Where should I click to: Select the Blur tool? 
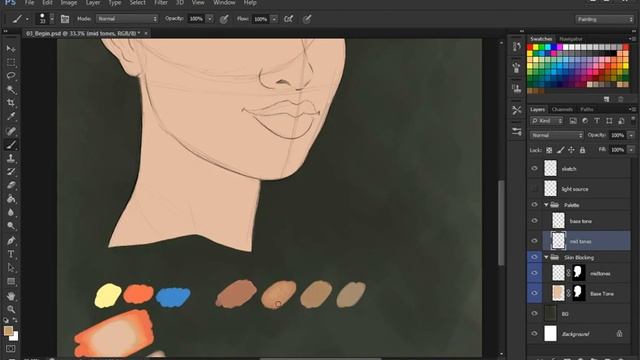pyautogui.click(x=11, y=212)
